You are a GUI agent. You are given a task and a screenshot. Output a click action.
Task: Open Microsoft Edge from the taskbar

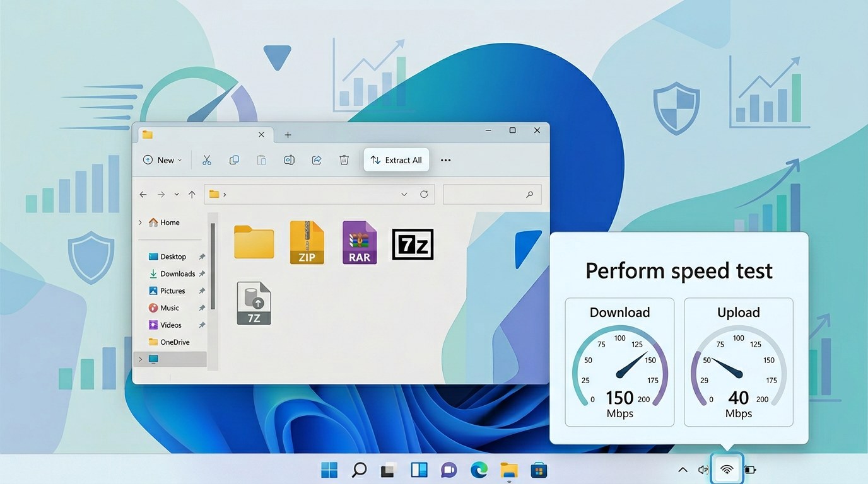tap(479, 470)
